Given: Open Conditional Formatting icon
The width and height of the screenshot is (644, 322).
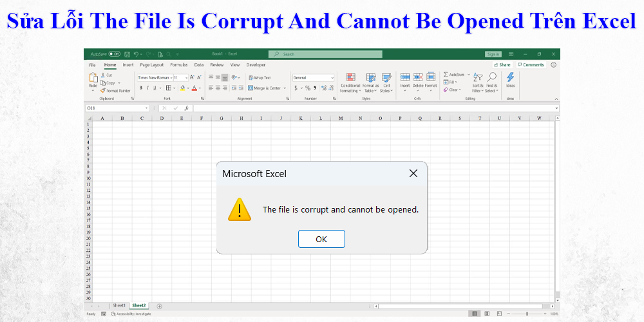Looking at the screenshot, I should [350, 77].
